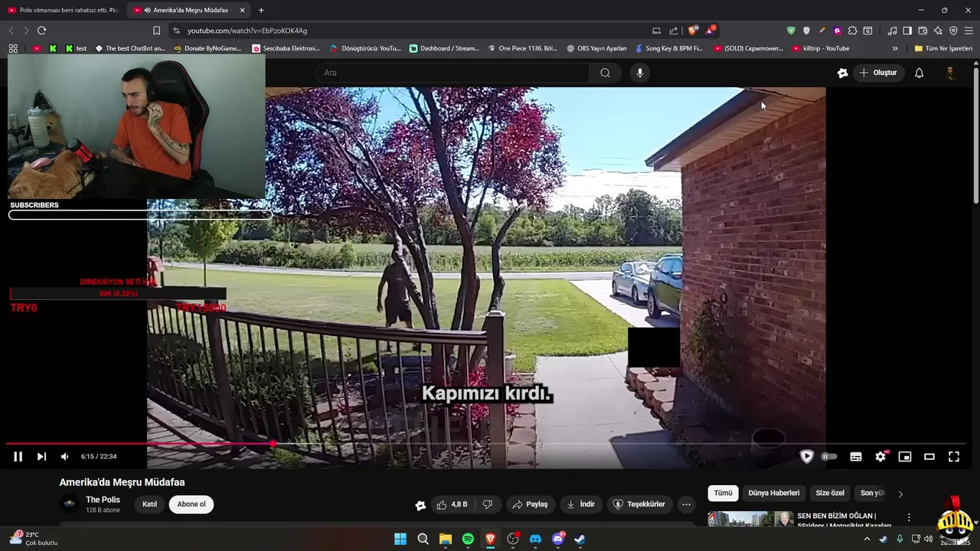Select the Tümü filter chip
The height and width of the screenshot is (551, 980).
click(723, 493)
